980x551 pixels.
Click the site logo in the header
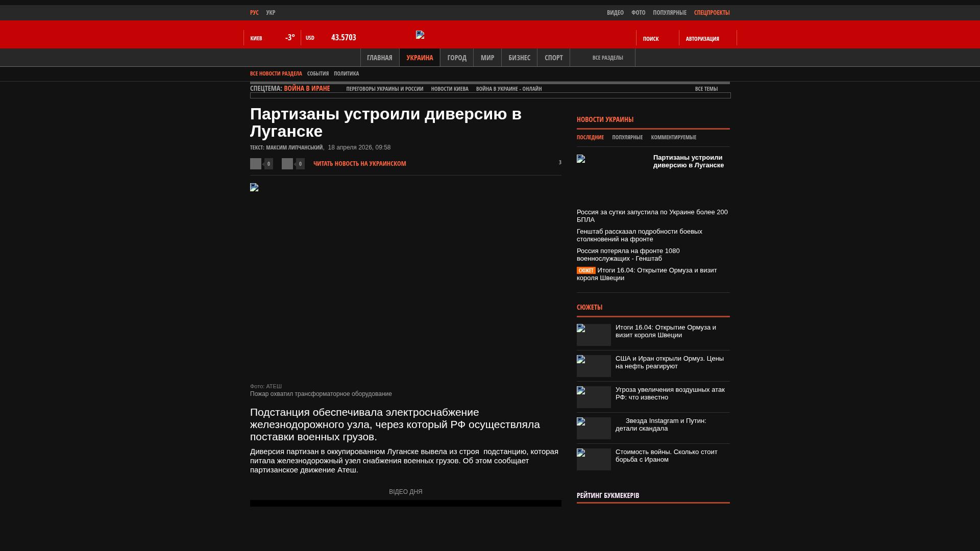(x=420, y=35)
